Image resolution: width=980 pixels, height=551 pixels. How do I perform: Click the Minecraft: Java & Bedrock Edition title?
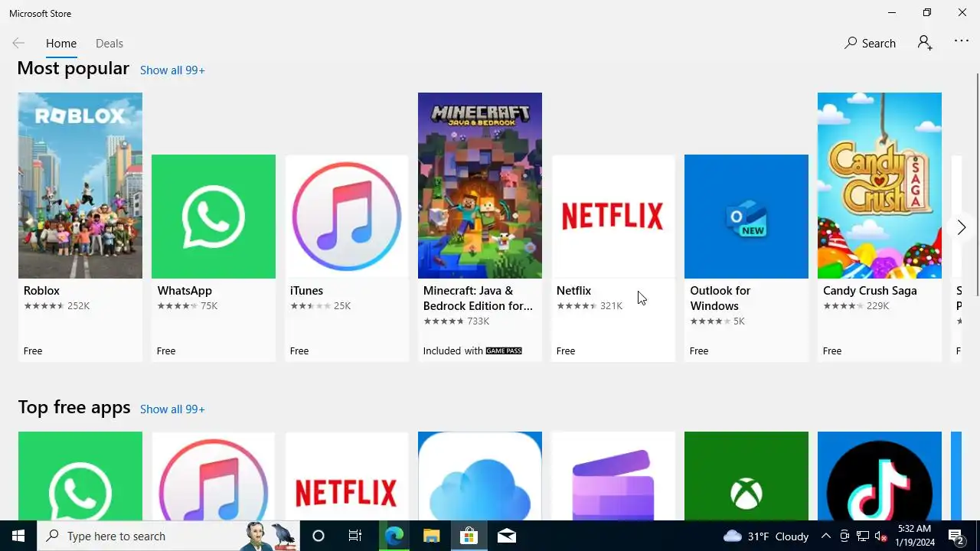[x=478, y=298]
